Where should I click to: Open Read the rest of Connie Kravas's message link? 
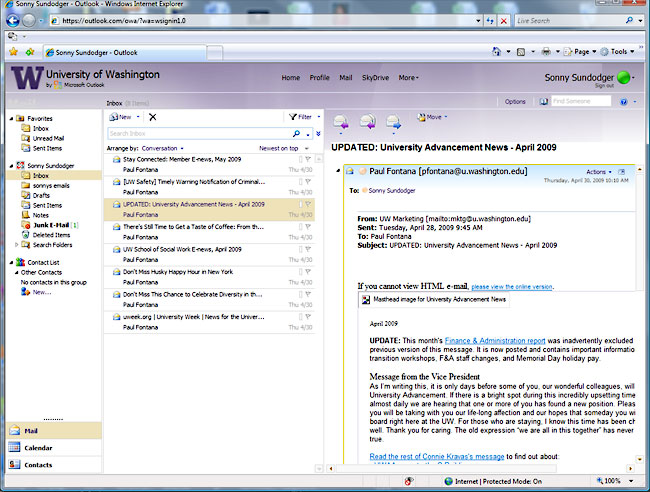click(437, 456)
